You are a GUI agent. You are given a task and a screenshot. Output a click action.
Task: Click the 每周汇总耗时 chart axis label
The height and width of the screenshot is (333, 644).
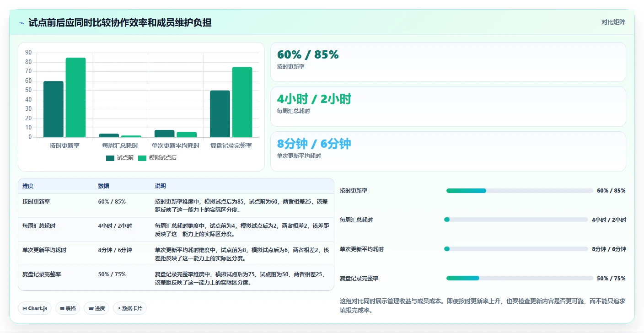(120, 145)
